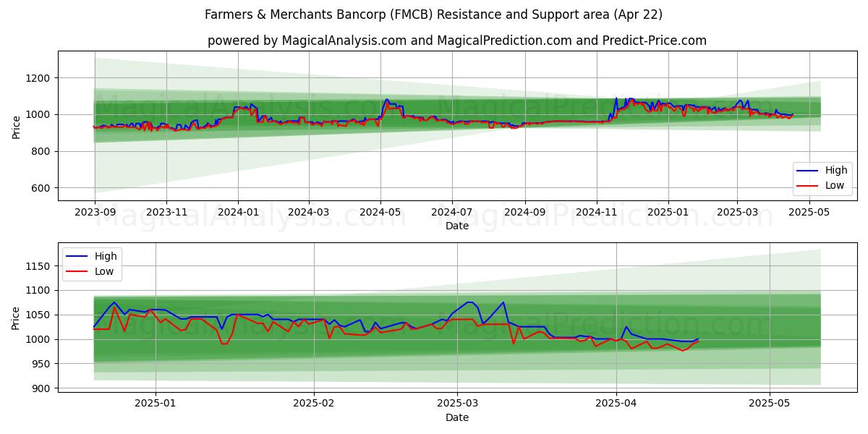Click the '1200' y-axis label in upper chart
Image resolution: width=868 pixels, height=434 pixels.
point(40,78)
